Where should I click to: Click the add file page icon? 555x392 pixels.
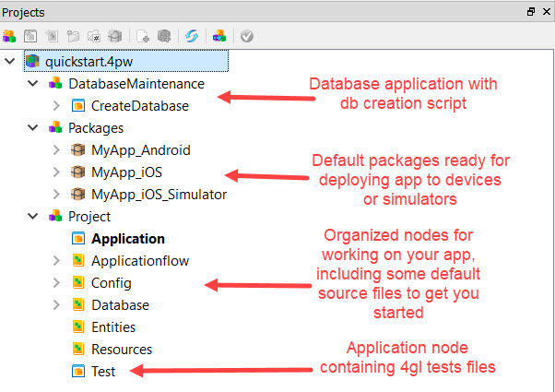(x=143, y=36)
